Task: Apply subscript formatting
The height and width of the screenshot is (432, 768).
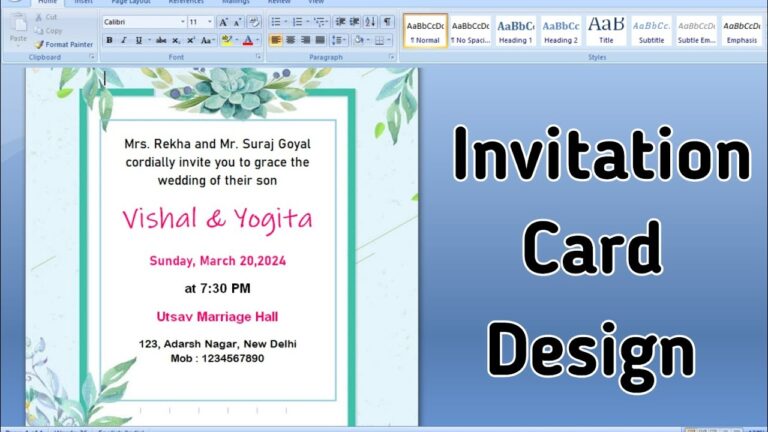Action: coord(176,40)
